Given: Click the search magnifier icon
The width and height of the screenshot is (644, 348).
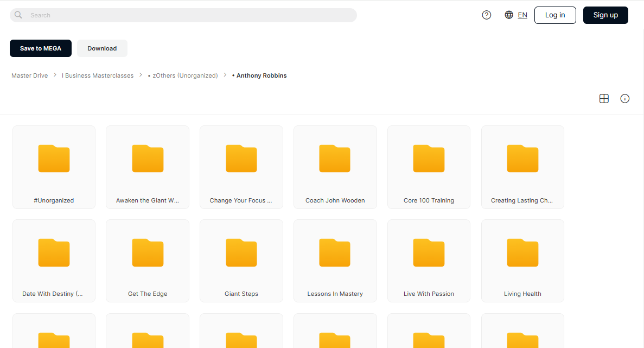Looking at the screenshot, I should 18,15.
